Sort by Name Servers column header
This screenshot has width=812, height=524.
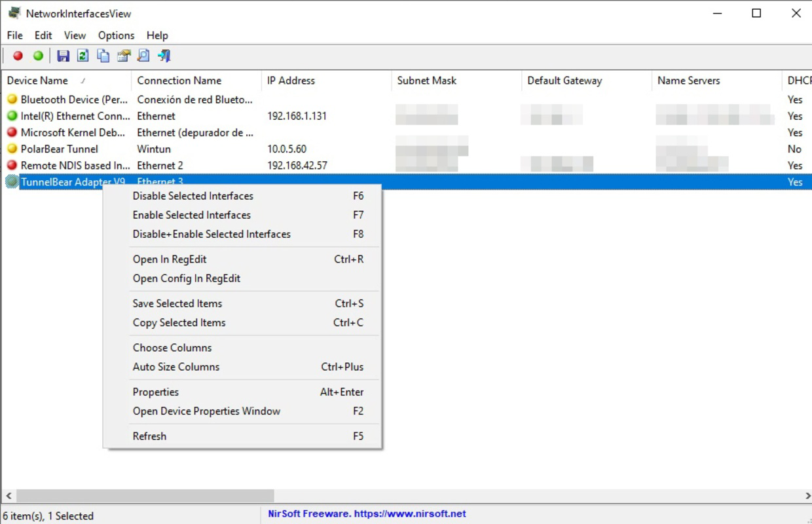(716, 81)
